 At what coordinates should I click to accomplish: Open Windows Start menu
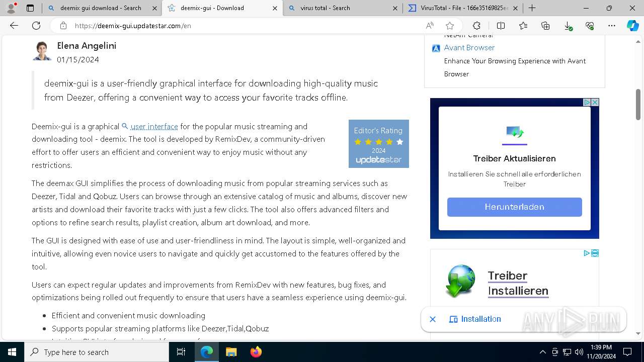[x=12, y=352]
